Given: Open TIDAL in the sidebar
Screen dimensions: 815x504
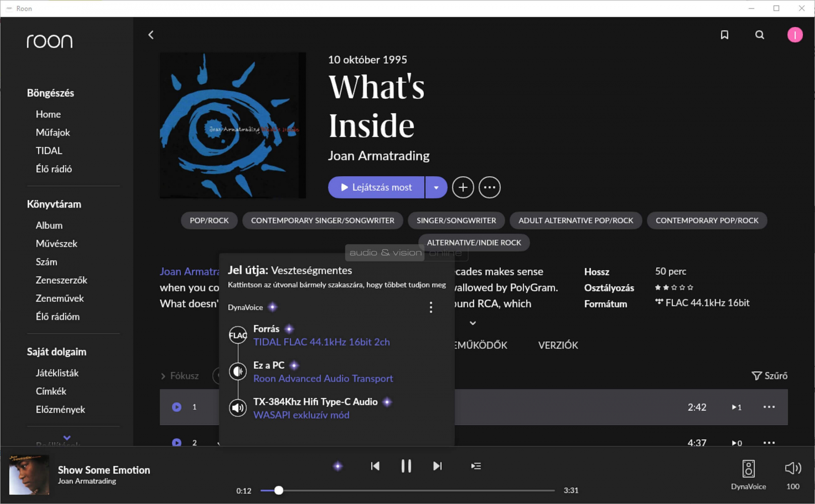Looking at the screenshot, I should [49, 151].
